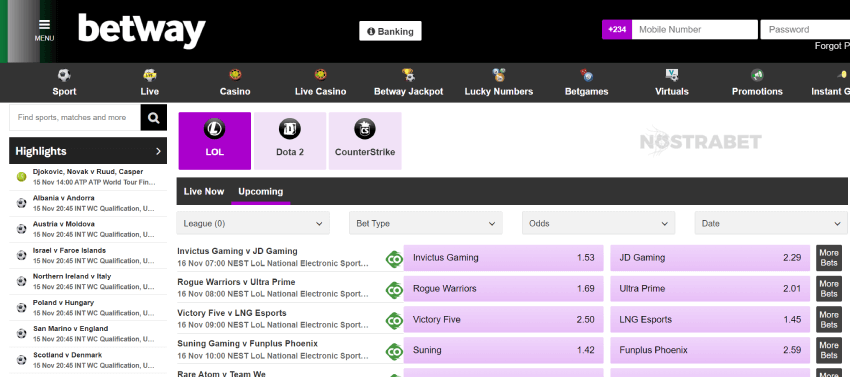Open More Bets for Rogue Warriors match

pyautogui.click(x=829, y=289)
